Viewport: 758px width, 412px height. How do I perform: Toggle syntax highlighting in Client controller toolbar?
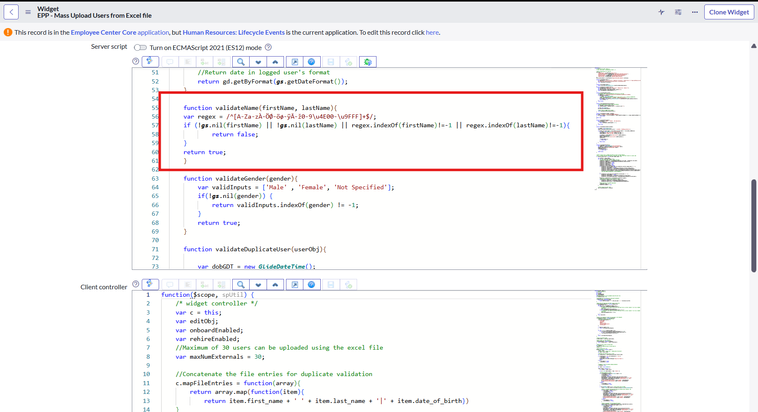[x=150, y=284]
